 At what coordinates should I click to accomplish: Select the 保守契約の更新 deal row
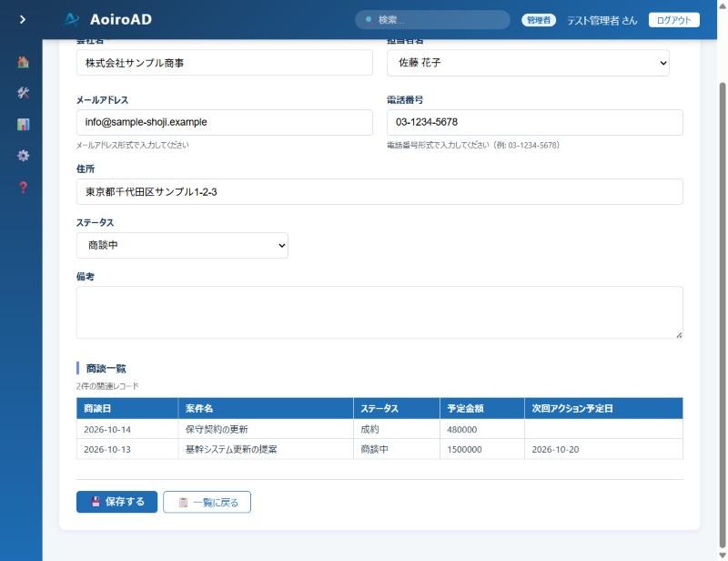(x=379, y=429)
